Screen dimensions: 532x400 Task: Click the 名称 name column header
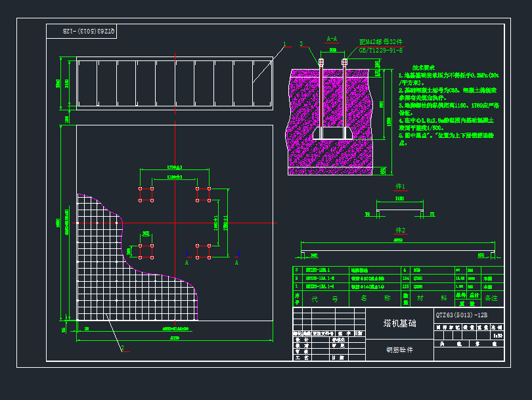pyautogui.click(x=373, y=299)
